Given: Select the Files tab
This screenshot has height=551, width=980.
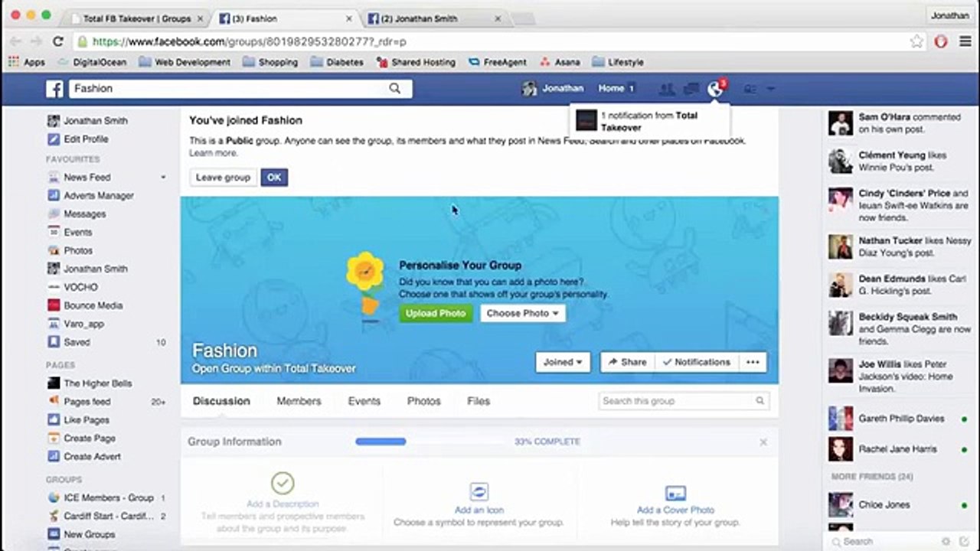Looking at the screenshot, I should [479, 401].
